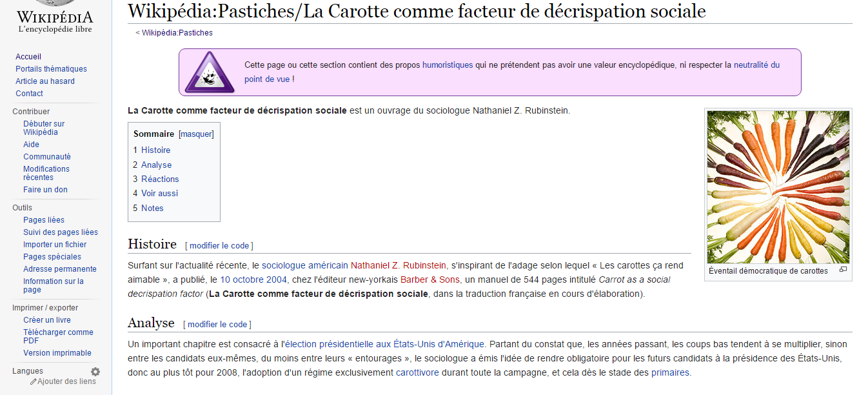
Task: Click the page title heading
Action: tap(417, 11)
